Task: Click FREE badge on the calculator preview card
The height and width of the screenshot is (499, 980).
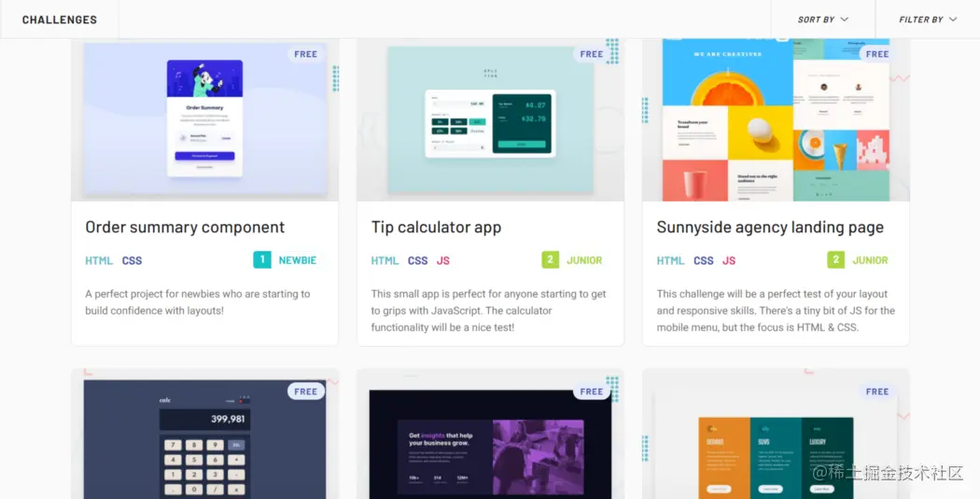Action: (305, 392)
